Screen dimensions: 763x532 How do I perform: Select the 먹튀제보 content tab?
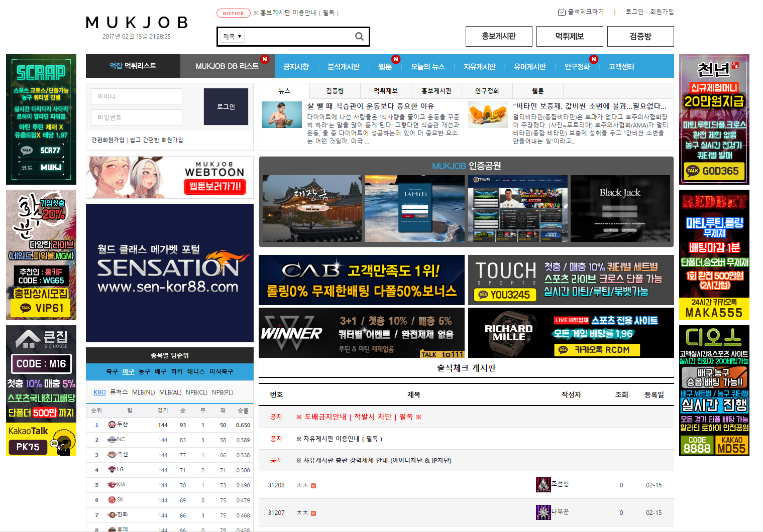(x=386, y=91)
